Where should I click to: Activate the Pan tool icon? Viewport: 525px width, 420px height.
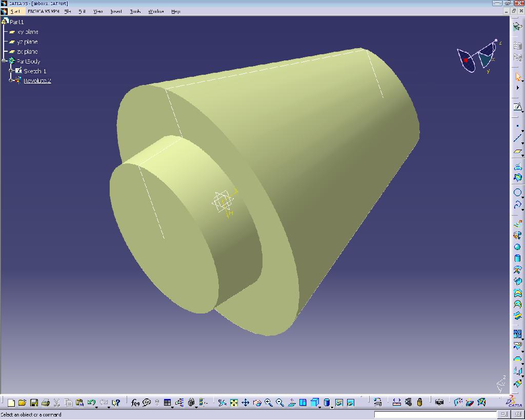(x=245, y=403)
